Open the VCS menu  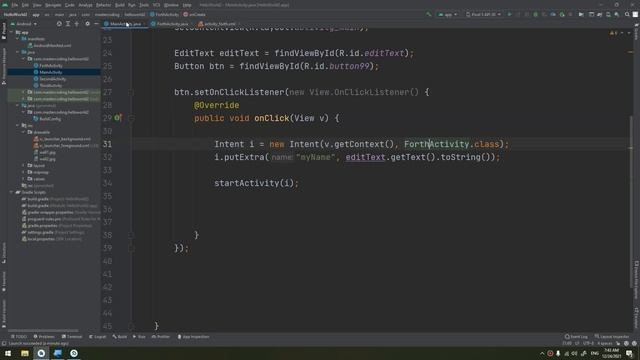pos(156,5)
